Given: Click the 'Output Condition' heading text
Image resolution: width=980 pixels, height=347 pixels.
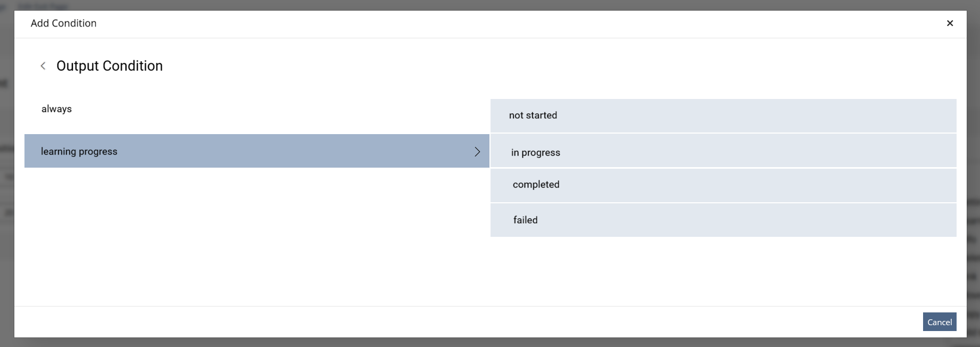Looking at the screenshot, I should click(x=110, y=66).
